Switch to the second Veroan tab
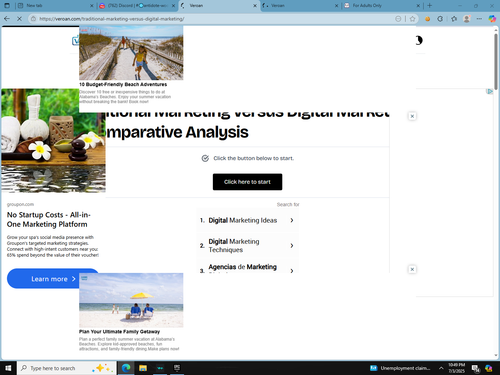This screenshot has height=375, width=500. (x=300, y=6)
